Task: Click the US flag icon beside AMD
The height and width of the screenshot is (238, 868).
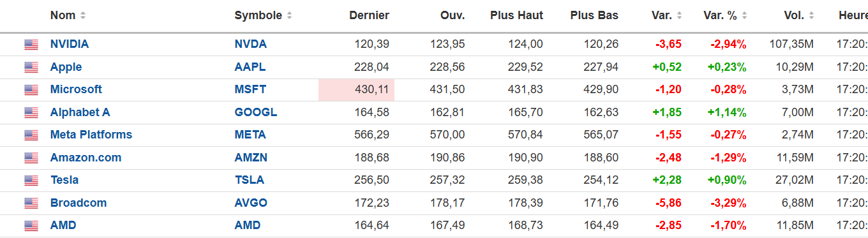Action: tap(31, 226)
